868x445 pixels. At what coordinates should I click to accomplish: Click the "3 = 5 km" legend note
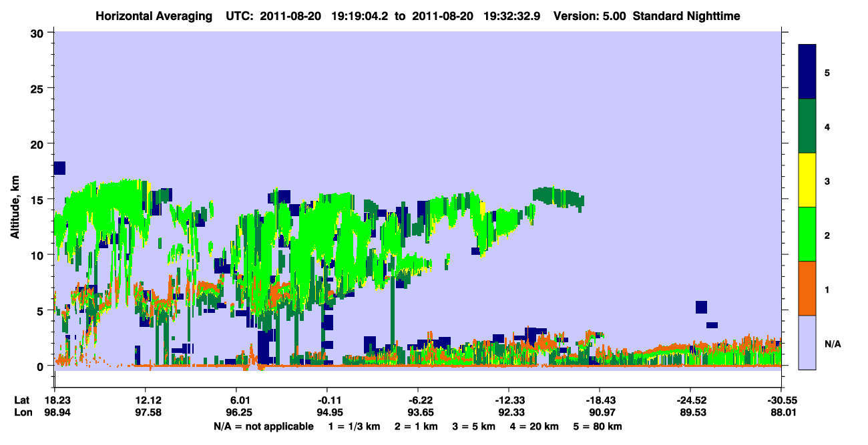pyautogui.click(x=475, y=426)
